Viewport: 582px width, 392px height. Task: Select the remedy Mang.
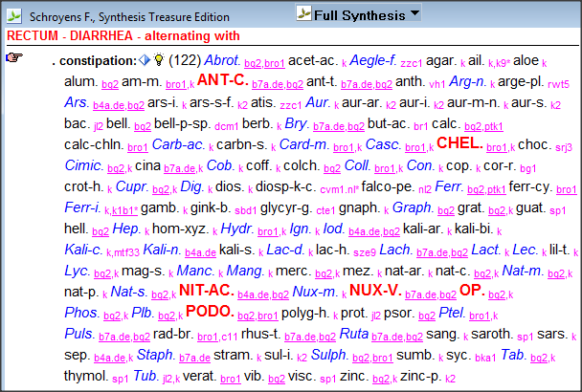245,271
